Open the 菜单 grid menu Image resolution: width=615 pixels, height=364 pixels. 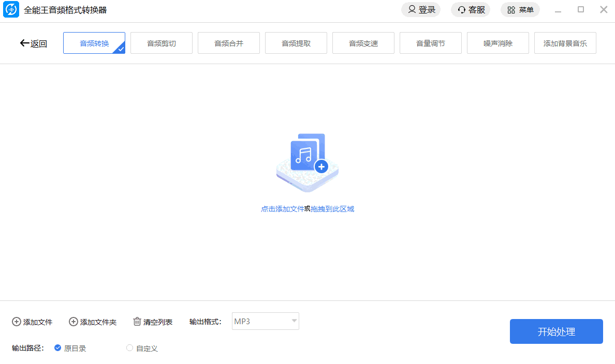click(x=520, y=10)
